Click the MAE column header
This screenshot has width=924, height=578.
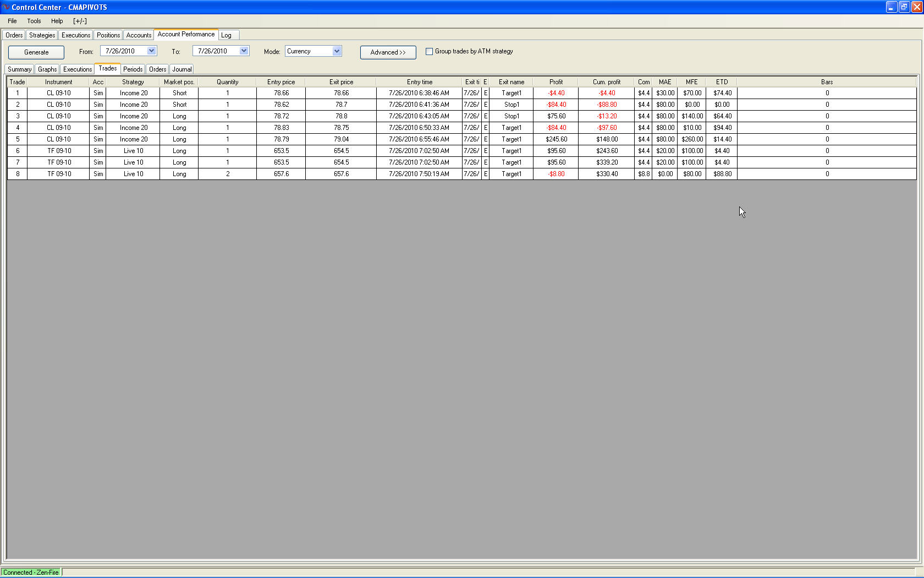(665, 82)
